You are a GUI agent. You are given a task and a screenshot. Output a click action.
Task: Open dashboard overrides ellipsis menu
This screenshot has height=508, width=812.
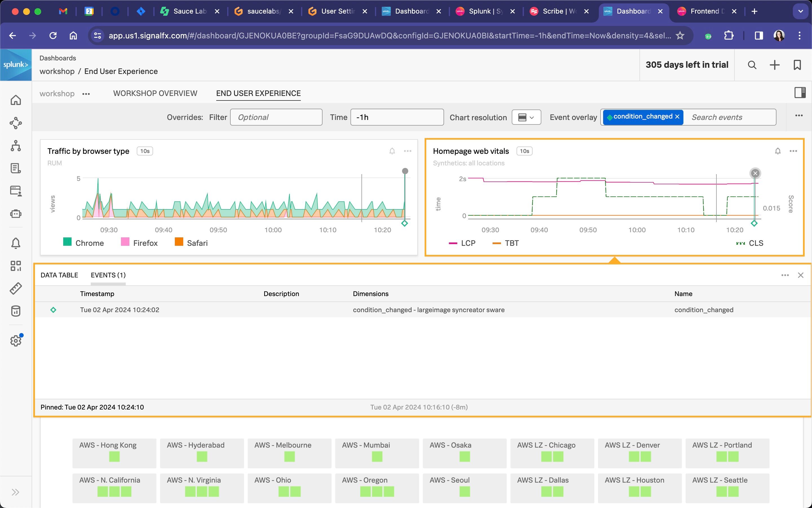799,116
